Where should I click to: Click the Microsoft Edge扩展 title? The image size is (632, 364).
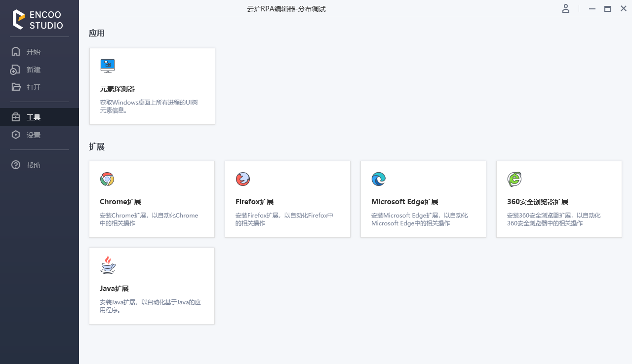(405, 202)
